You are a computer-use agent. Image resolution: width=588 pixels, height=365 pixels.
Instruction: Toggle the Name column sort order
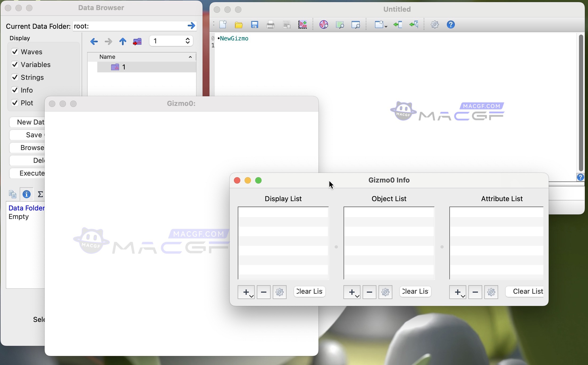(x=190, y=57)
